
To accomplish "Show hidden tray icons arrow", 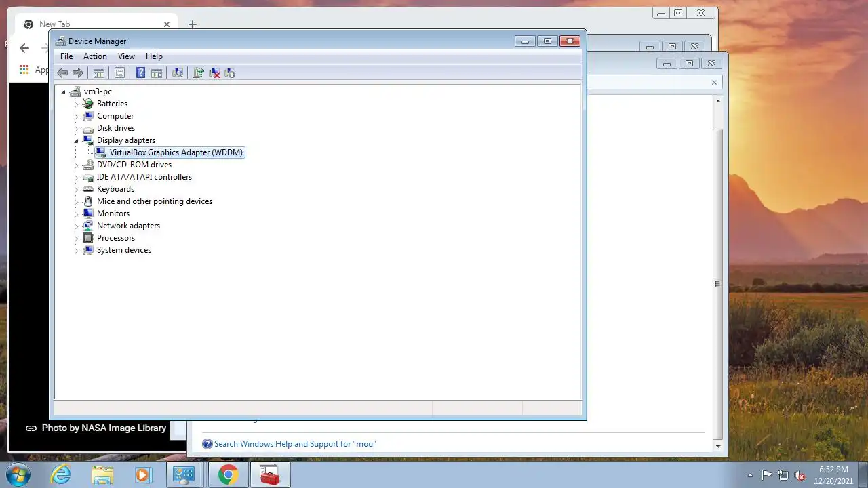I will coord(750,475).
